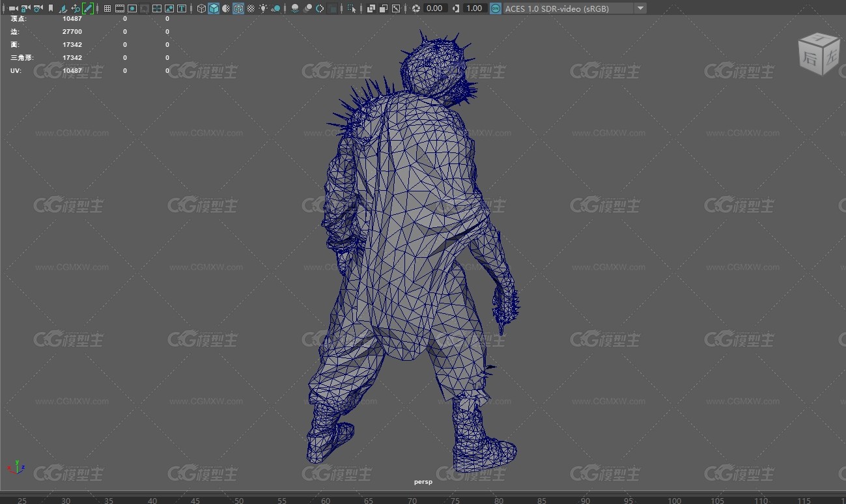Click the X-Ray Joints icon

(x=395, y=8)
